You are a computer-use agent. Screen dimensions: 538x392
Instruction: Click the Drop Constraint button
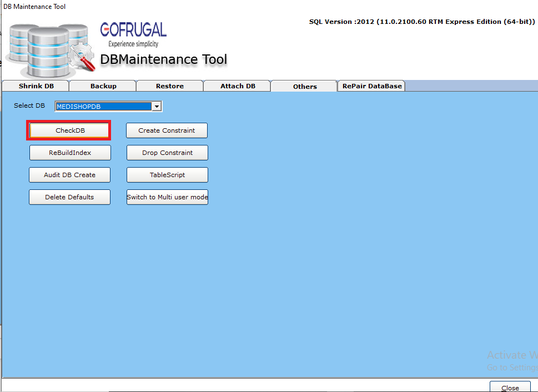pos(168,153)
